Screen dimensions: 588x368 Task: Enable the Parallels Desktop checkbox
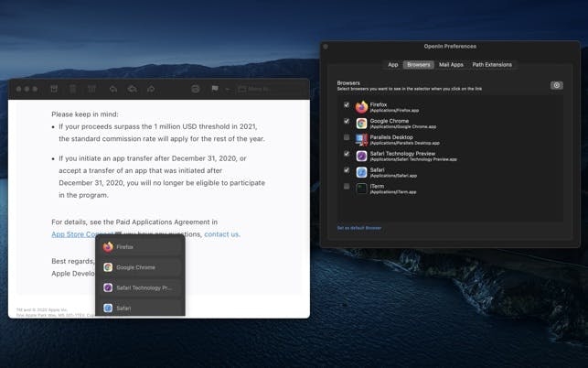tap(347, 137)
